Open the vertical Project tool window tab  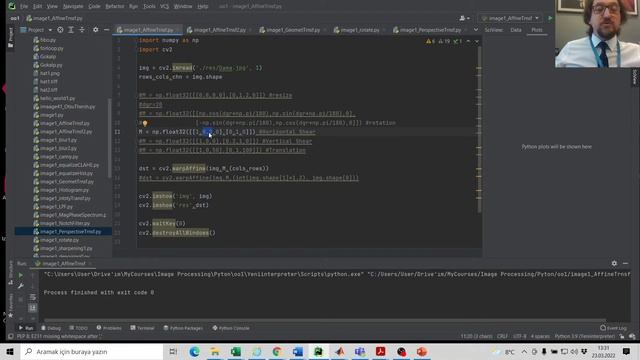pyautogui.click(x=11, y=38)
